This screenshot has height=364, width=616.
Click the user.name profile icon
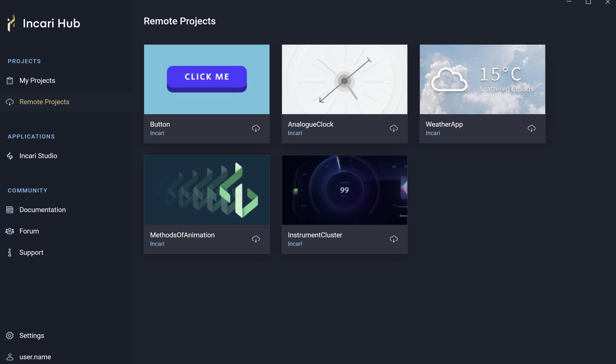[10, 357]
